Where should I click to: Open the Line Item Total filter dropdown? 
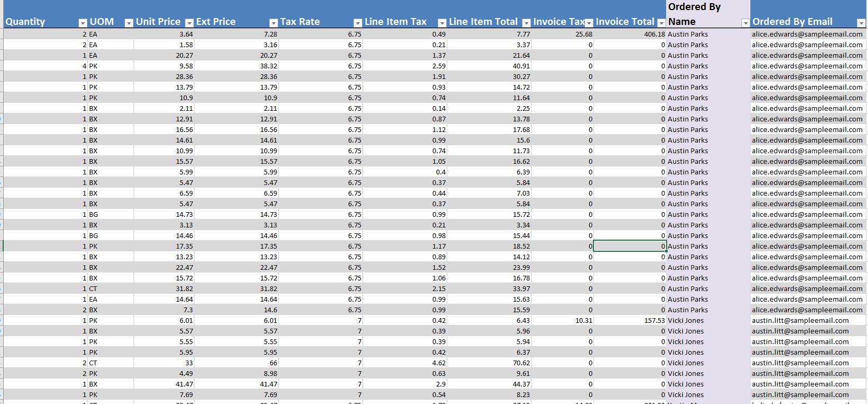[x=526, y=23]
